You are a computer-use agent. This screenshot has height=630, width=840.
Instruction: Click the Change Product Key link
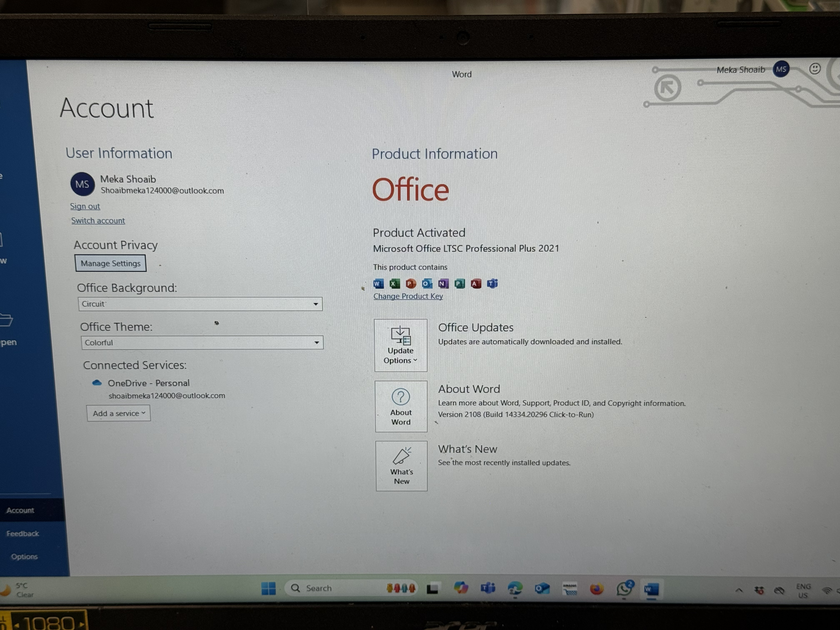(x=408, y=296)
